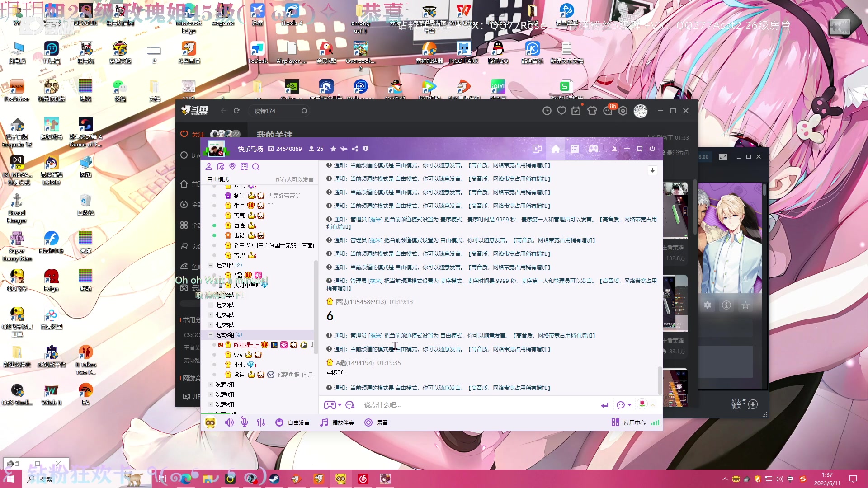Click the network signal bars indicator

pyautogui.click(x=655, y=422)
